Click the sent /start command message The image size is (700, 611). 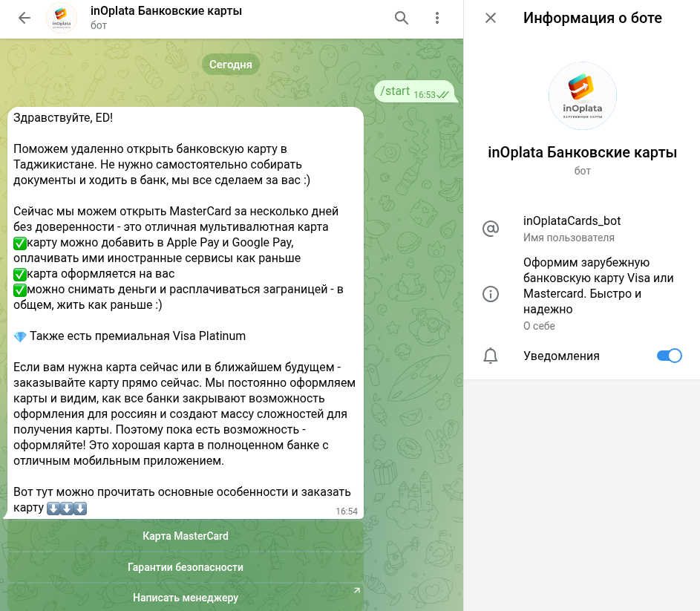pyautogui.click(x=395, y=91)
